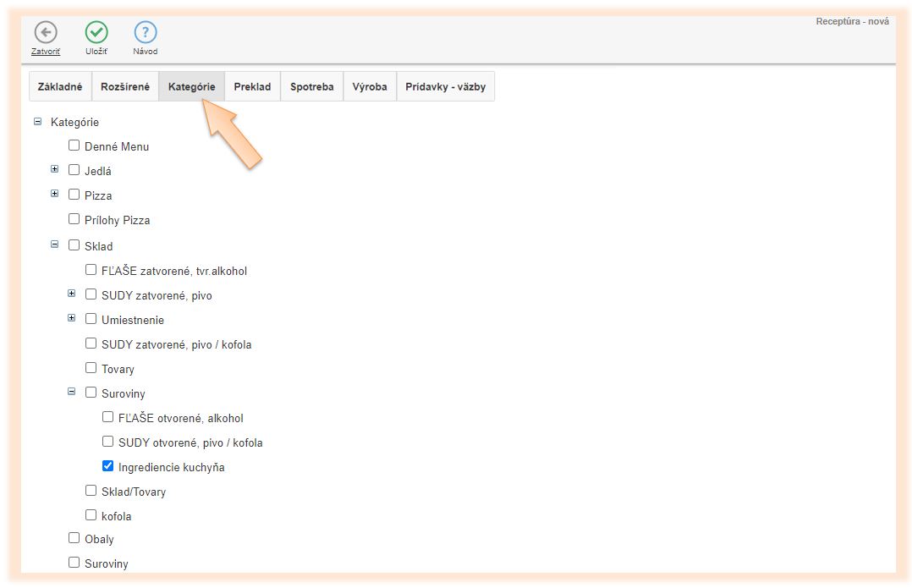This screenshot has width=912, height=588.
Task: Click the Zatvoriť back arrow icon
Action: (46, 32)
